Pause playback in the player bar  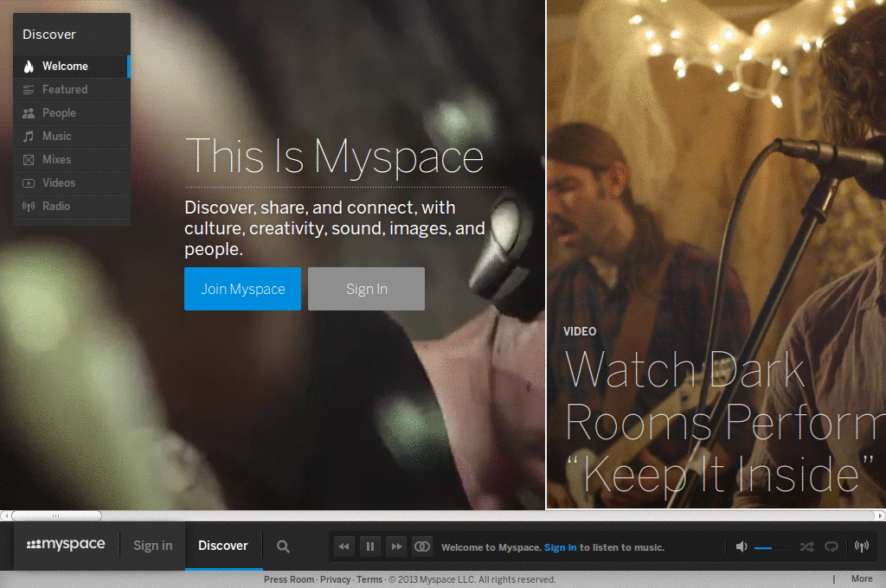click(x=370, y=546)
